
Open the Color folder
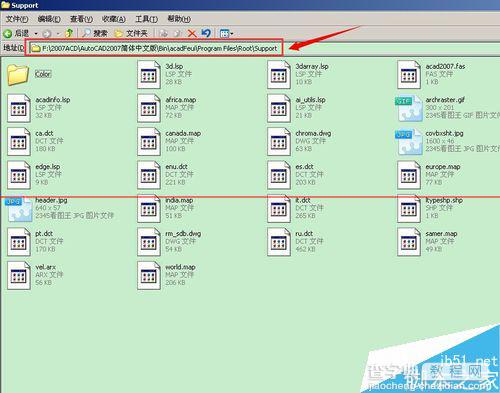[18, 74]
